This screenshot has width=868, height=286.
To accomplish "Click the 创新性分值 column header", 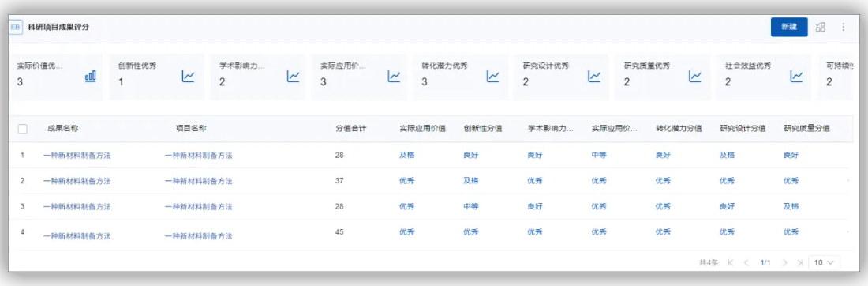I will tap(483, 128).
